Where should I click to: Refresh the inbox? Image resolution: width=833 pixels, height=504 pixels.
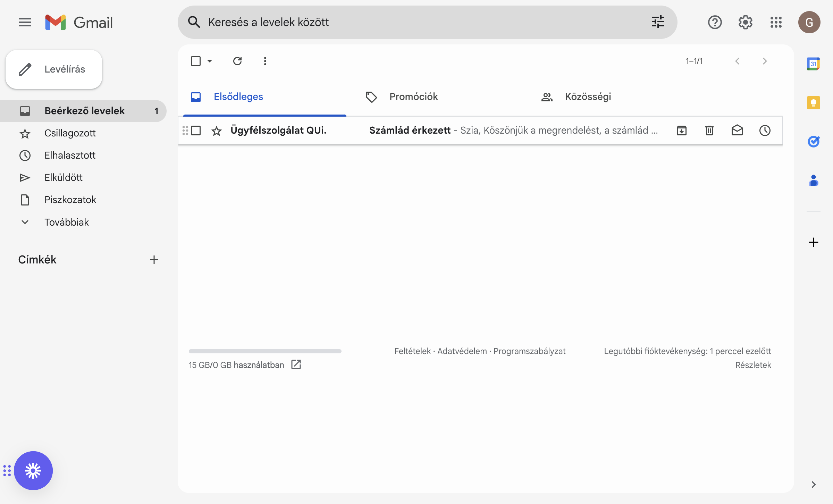[x=237, y=61]
